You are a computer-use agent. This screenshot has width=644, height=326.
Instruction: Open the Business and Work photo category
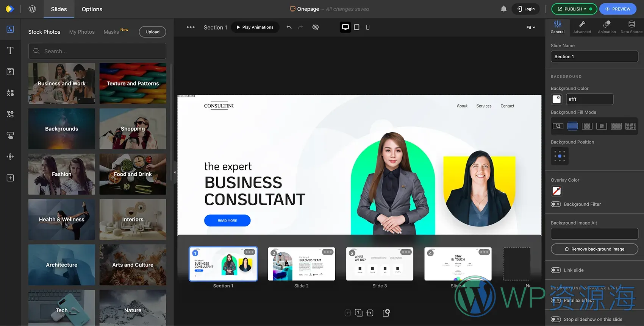(x=62, y=83)
